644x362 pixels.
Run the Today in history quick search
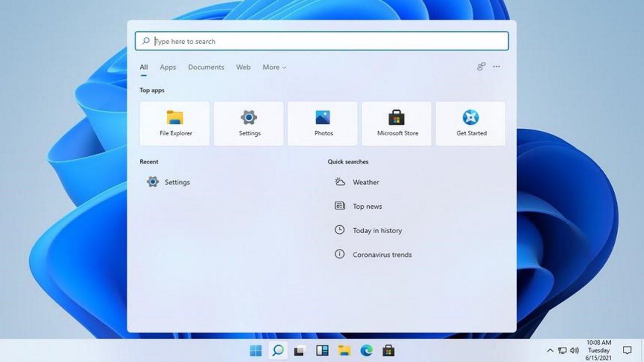[x=368, y=230]
